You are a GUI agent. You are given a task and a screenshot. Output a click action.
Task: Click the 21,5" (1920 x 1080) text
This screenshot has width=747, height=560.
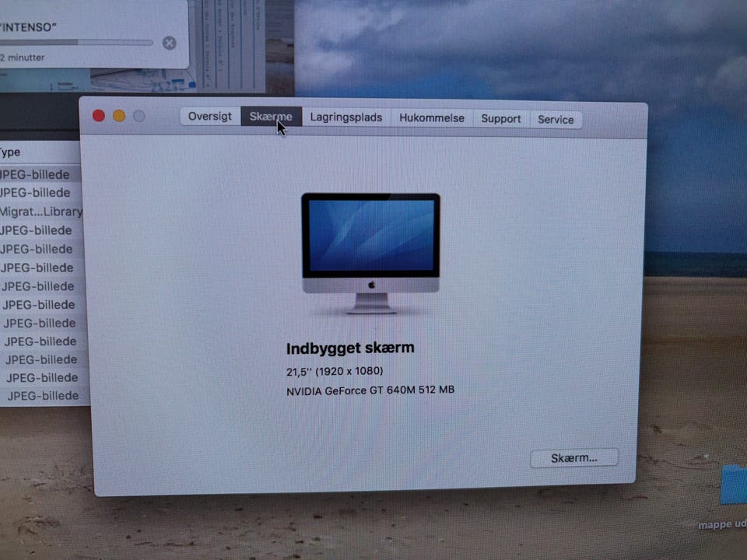(335, 372)
